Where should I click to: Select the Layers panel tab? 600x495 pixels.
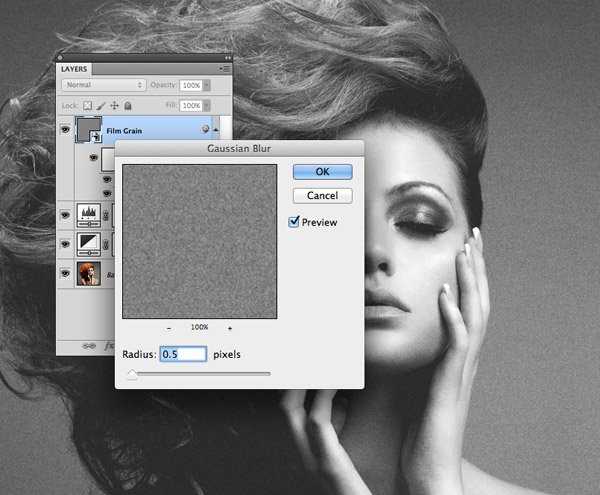[x=76, y=69]
